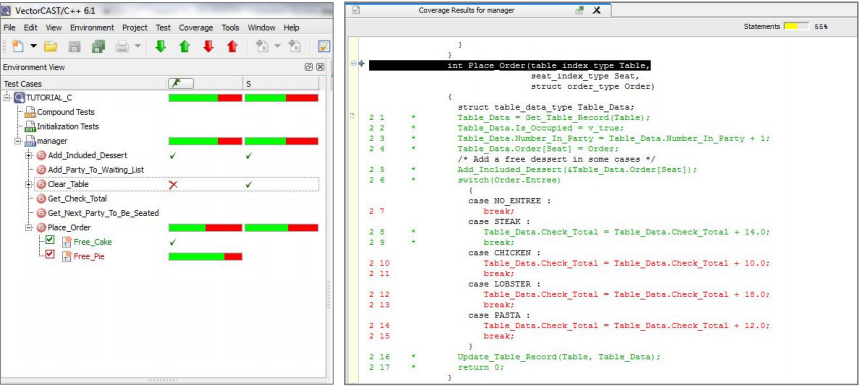The width and height of the screenshot is (860, 387).
Task: Expand the Add_Included_Dessert node
Action: [29, 155]
